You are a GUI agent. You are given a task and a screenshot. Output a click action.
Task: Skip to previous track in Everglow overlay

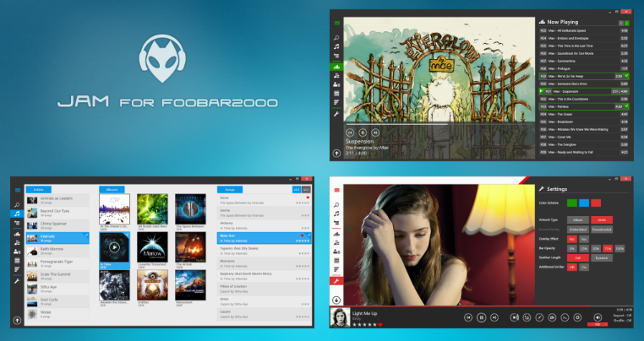(x=350, y=133)
